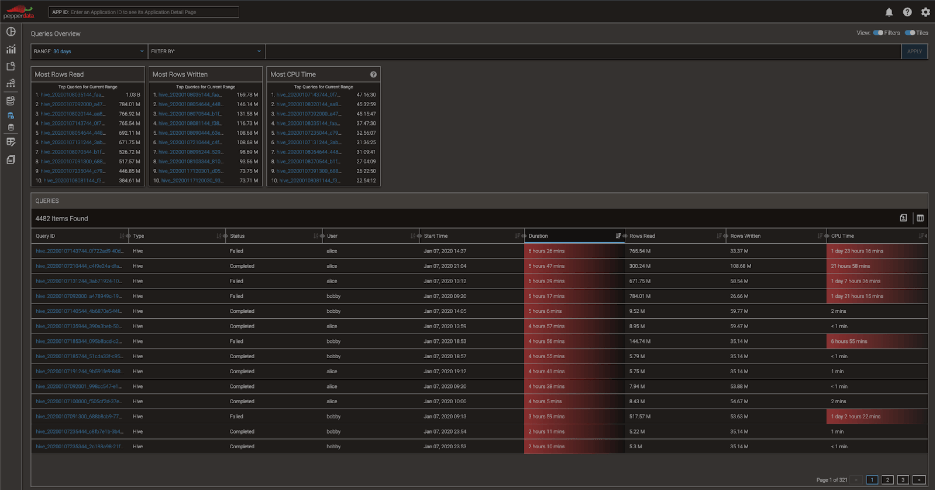This screenshot has height=490, width=935.
Task: Click 'Page 1 of 321' label
Action: 831,480
